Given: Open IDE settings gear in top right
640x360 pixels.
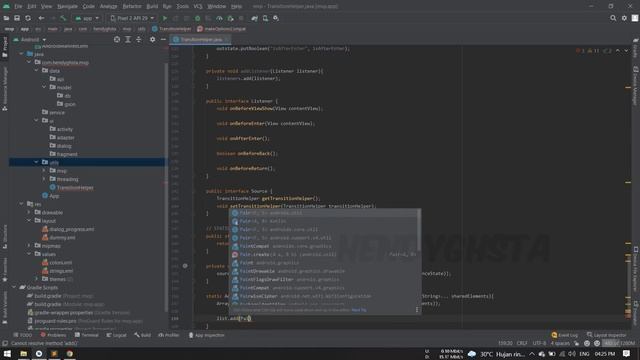Looking at the screenshot, I should tap(624, 18).
